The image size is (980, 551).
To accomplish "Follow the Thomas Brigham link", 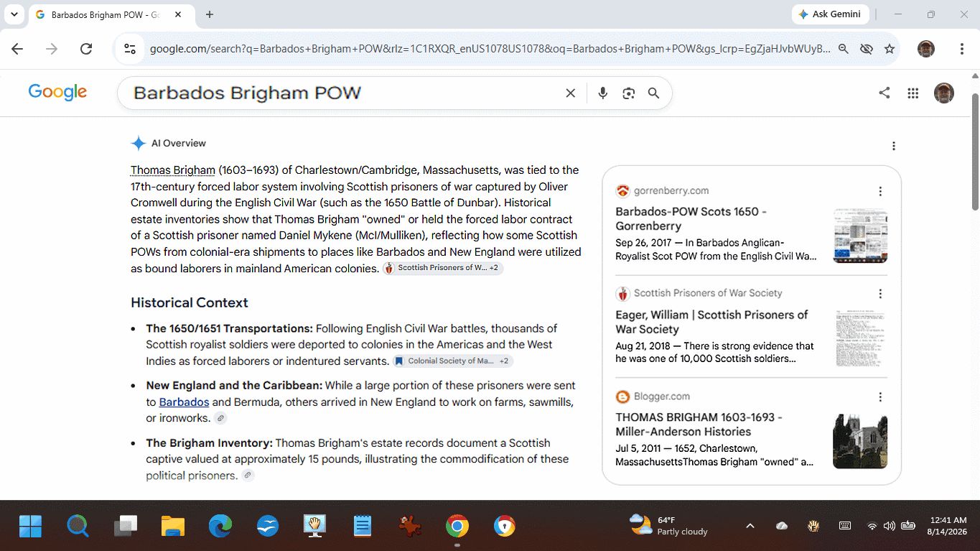I will tap(173, 170).
